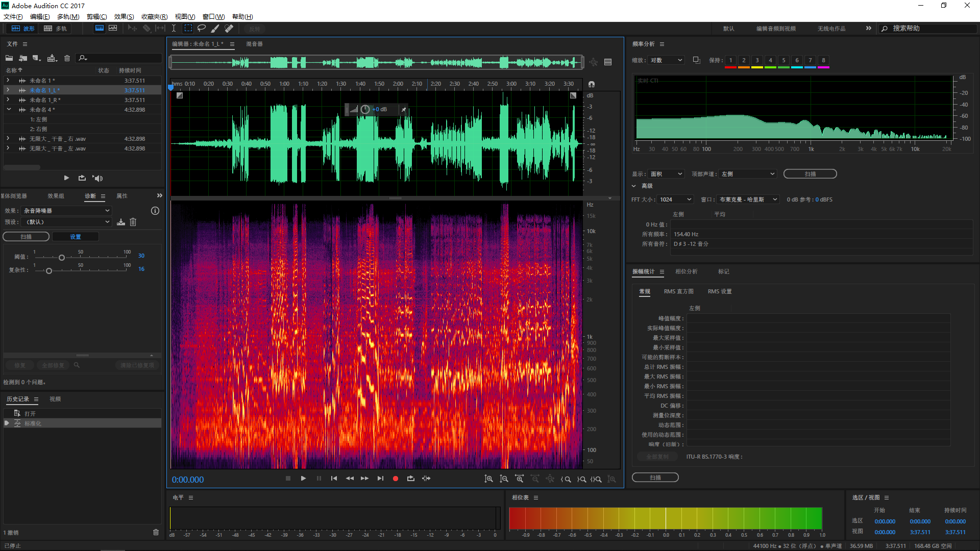Toggle the spectral frequency display button
The image size is (980, 551).
click(x=100, y=29)
